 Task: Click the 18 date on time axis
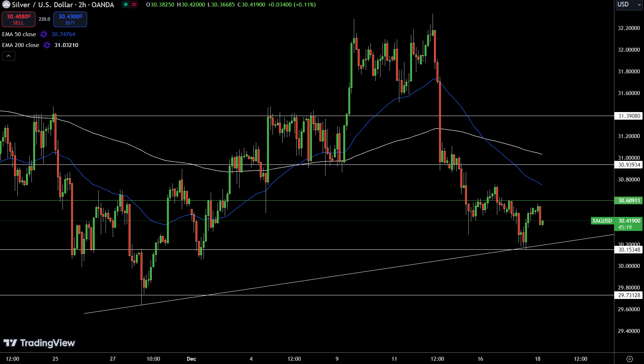(538, 359)
